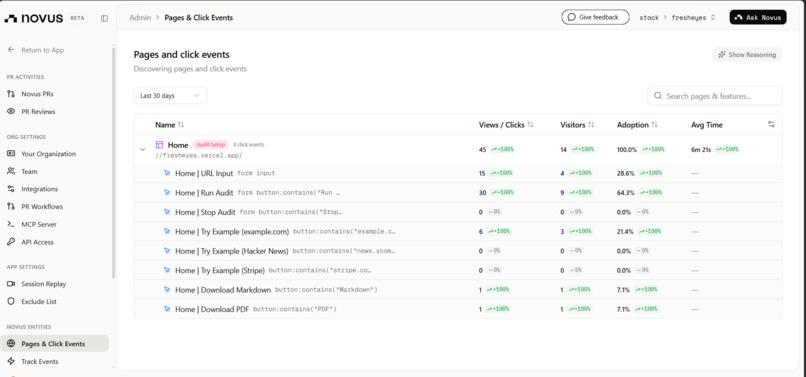Open PR Workflows in sidebar

[x=42, y=206]
